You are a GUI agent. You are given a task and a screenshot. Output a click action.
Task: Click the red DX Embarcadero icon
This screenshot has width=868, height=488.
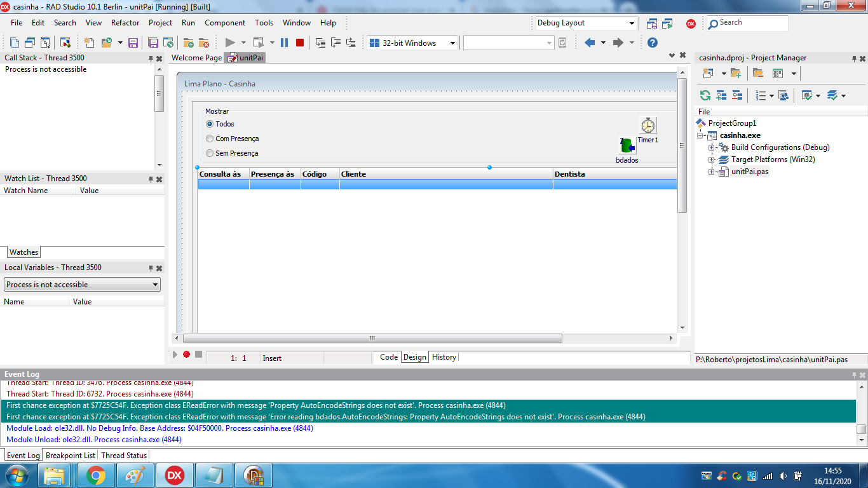pos(691,24)
